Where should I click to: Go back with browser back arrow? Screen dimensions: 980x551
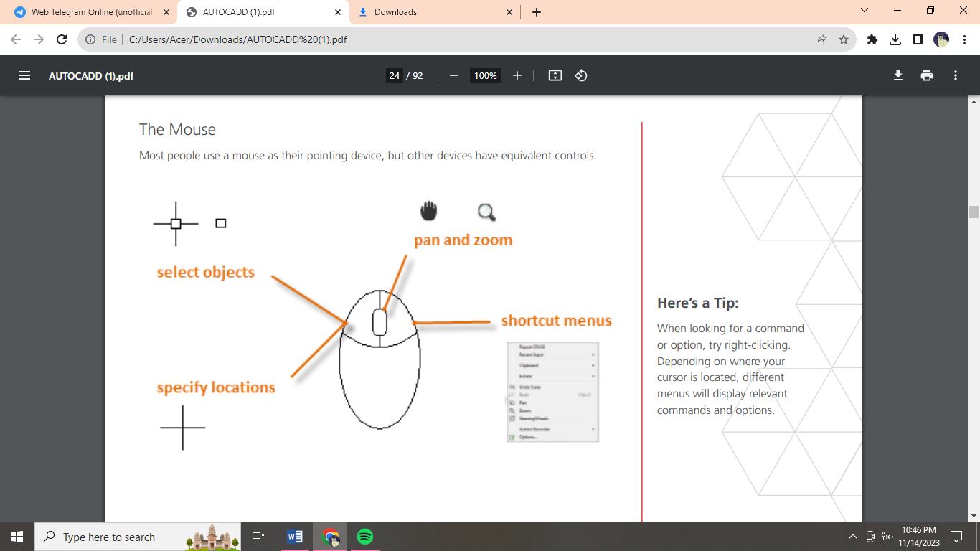click(16, 39)
